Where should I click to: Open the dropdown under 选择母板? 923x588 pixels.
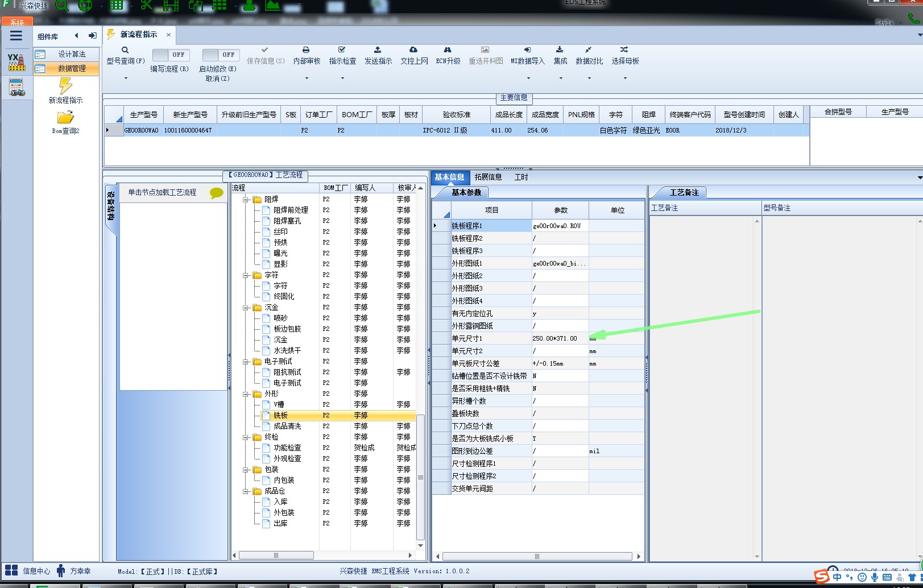point(625,78)
